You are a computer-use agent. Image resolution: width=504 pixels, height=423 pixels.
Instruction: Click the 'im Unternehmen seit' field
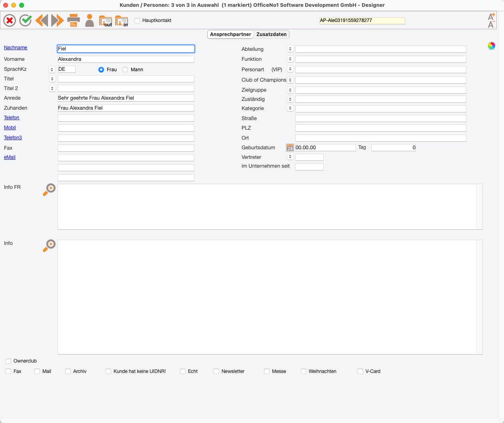309,167
